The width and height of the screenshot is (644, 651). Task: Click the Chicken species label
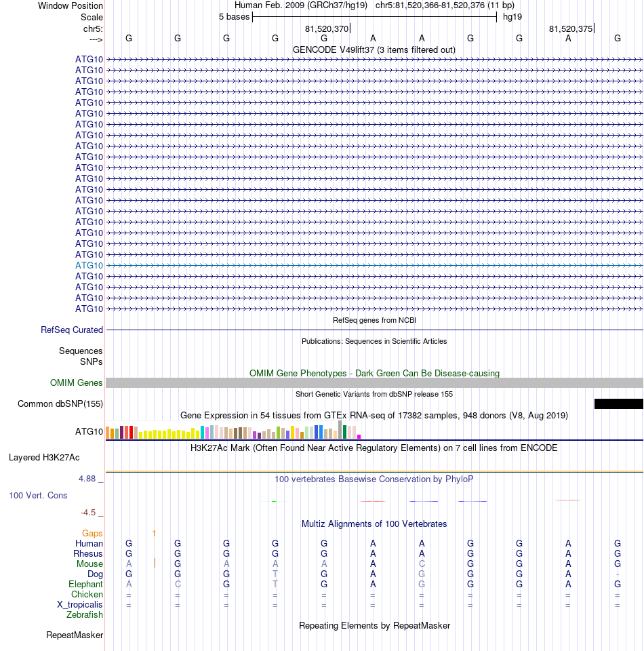click(87, 595)
